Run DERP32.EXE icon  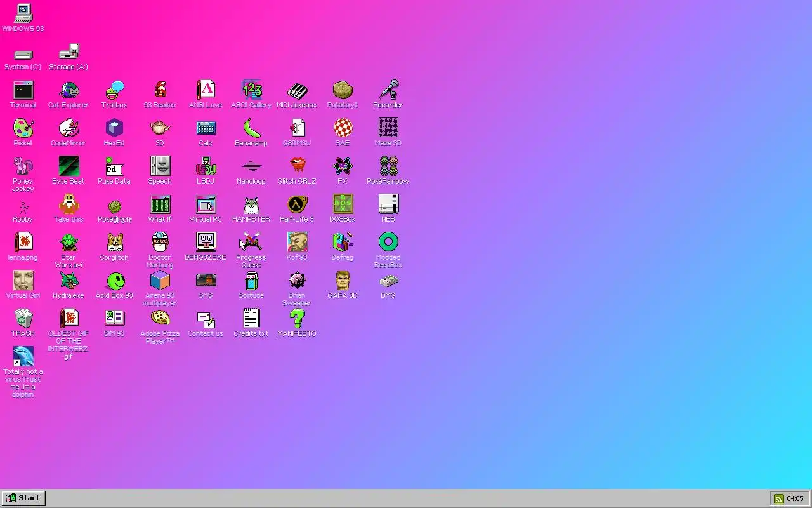(206, 243)
